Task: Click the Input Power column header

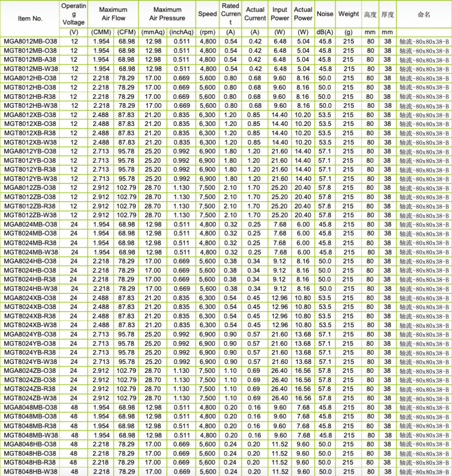Action: (x=280, y=14)
